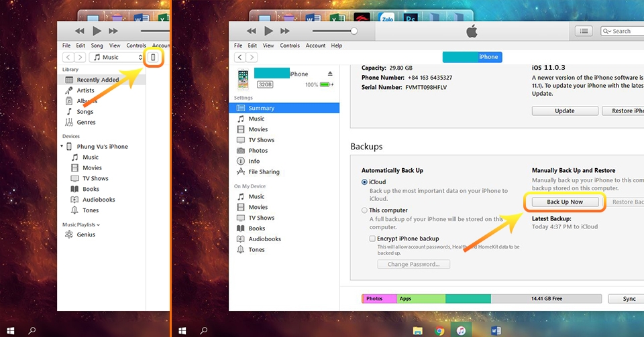Go forward using left window's forward arrow

pyautogui.click(x=80, y=58)
